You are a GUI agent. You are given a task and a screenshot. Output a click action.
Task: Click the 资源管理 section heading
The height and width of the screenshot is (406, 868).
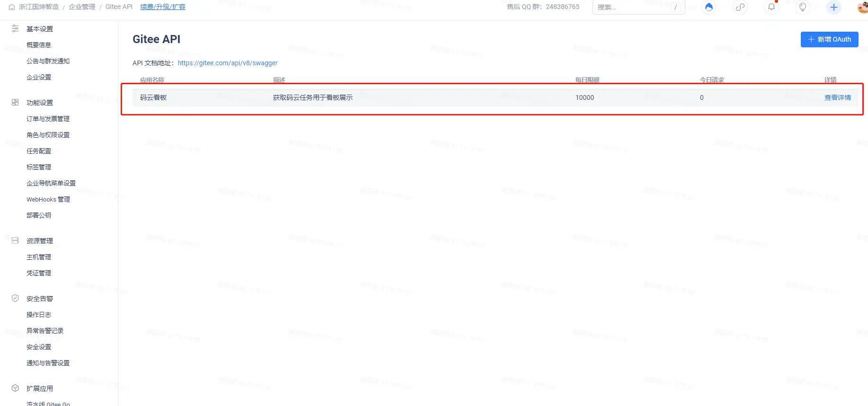(40, 241)
